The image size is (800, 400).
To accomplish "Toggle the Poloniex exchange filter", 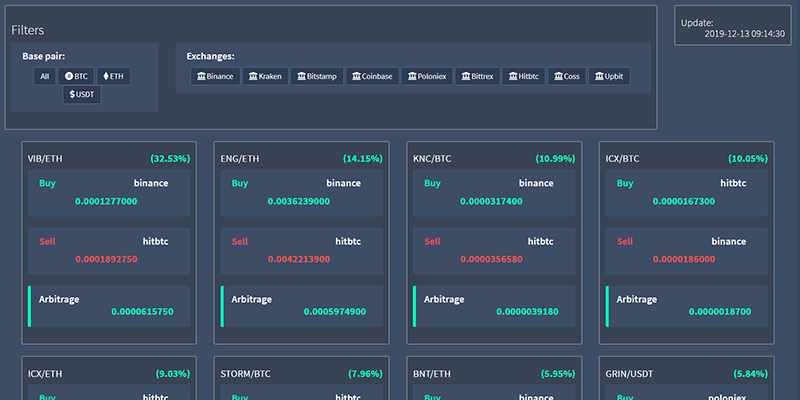I will pos(427,77).
